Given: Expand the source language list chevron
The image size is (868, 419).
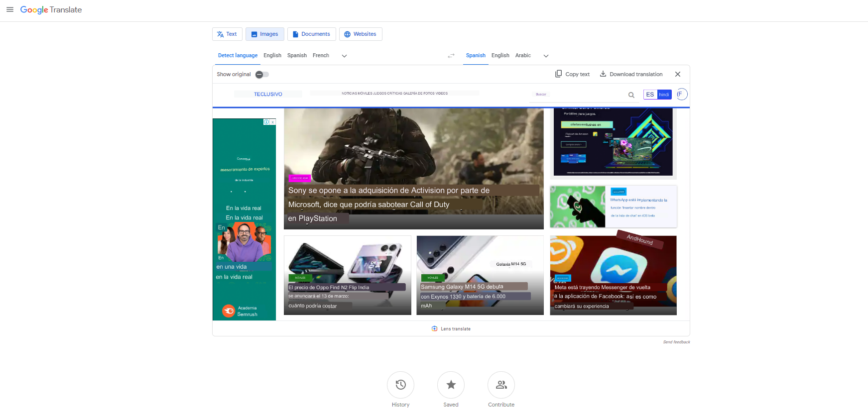Looking at the screenshot, I should pos(344,56).
